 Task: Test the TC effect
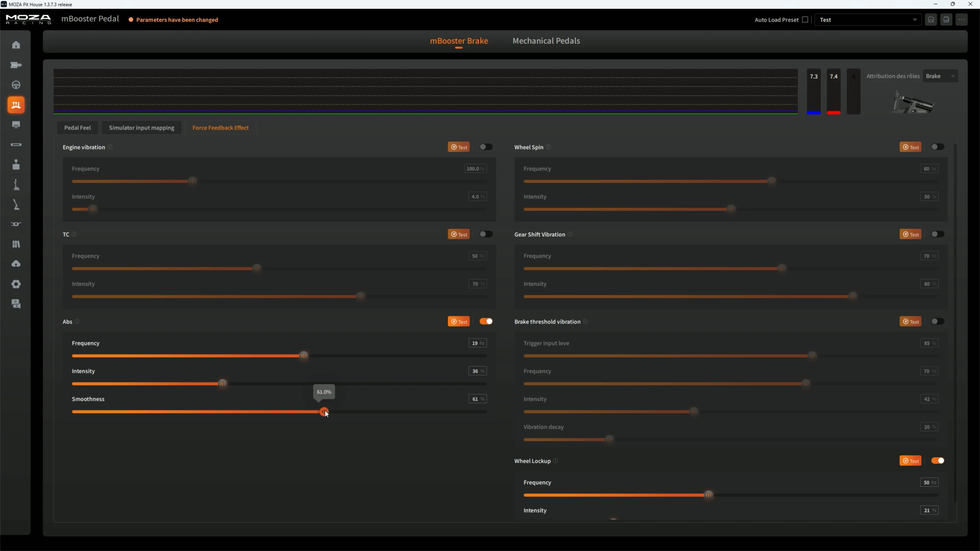pyautogui.click(x=459, y=234)
